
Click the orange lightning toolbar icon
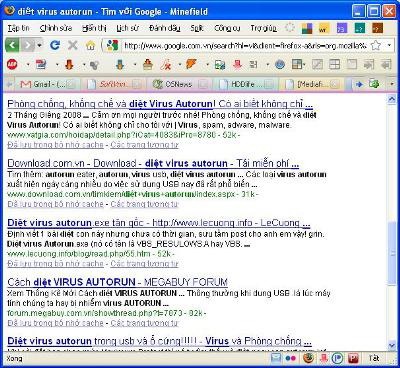[x=191, y=64]
